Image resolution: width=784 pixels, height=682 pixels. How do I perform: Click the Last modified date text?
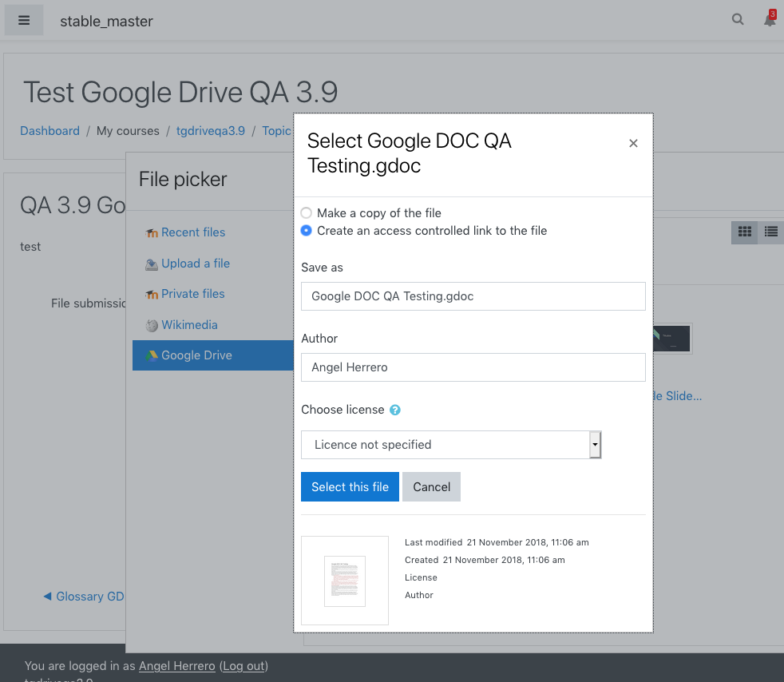(x=528, y=542)
